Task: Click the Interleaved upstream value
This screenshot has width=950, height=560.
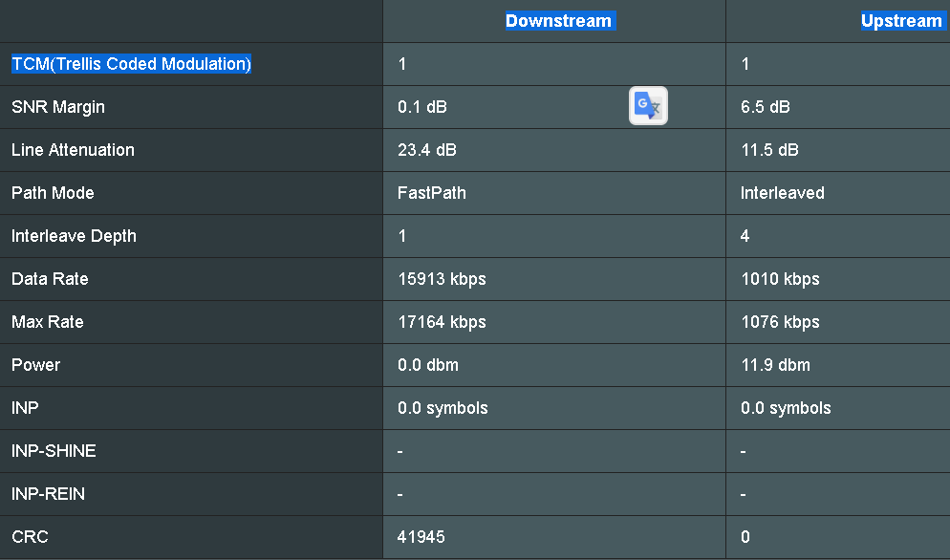Action: 782,193
